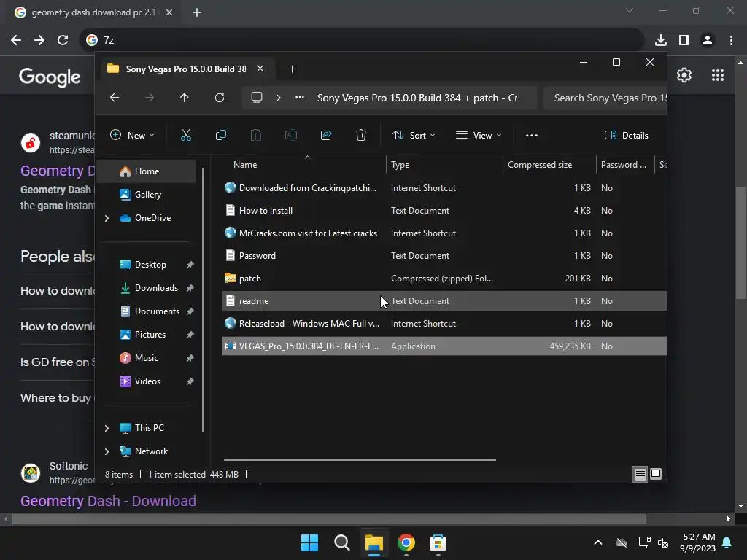747x560 pixels.
Task: Switch to details list view icon in status bar
Action: [640, 474]
